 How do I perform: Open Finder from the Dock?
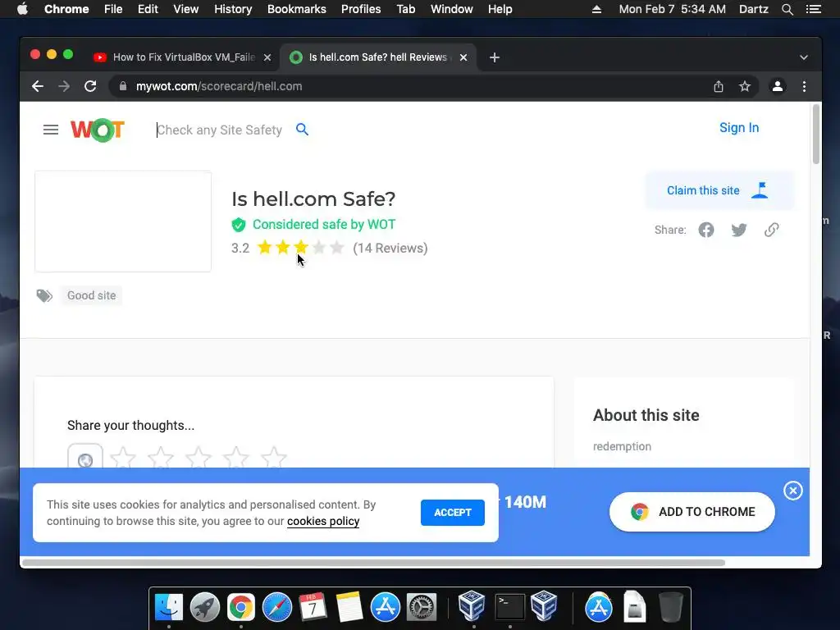169,607
